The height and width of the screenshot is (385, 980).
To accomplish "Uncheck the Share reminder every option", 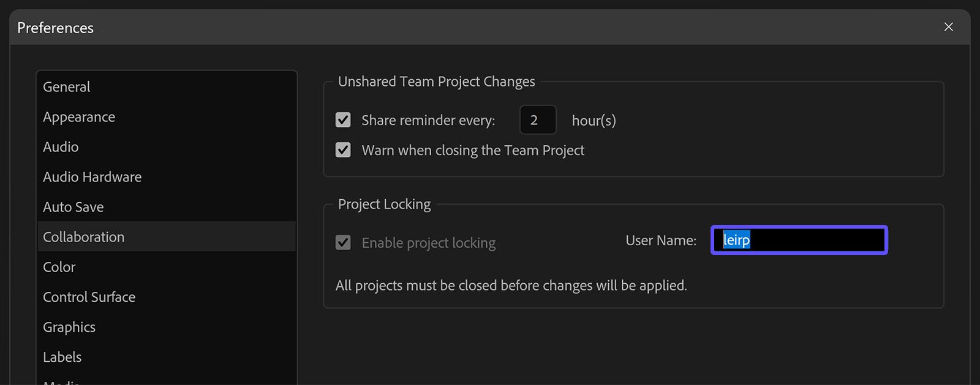I will tap(343, 120).
